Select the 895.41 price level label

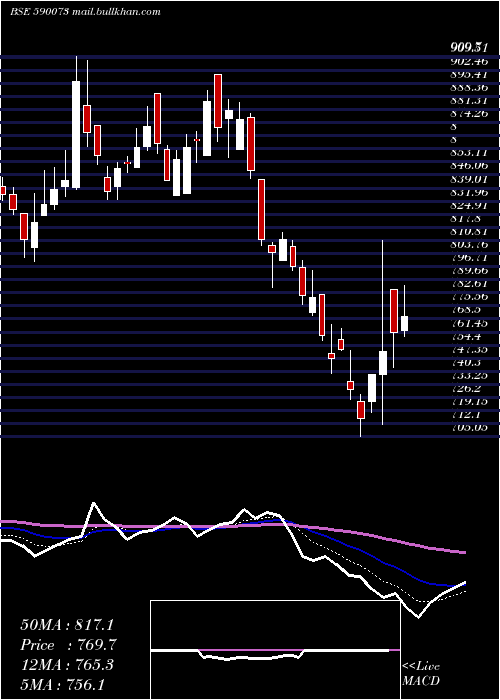pos(469,75)
